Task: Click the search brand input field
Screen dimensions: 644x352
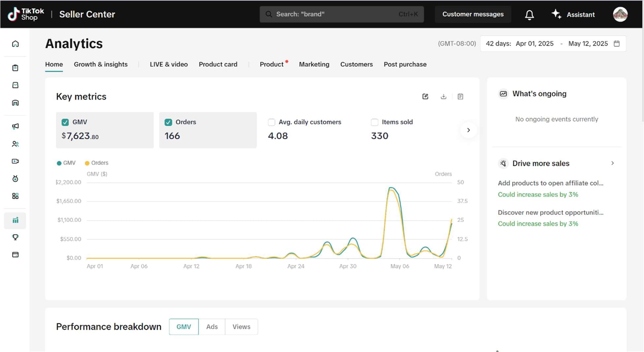Action: click(x=341, y=14)
